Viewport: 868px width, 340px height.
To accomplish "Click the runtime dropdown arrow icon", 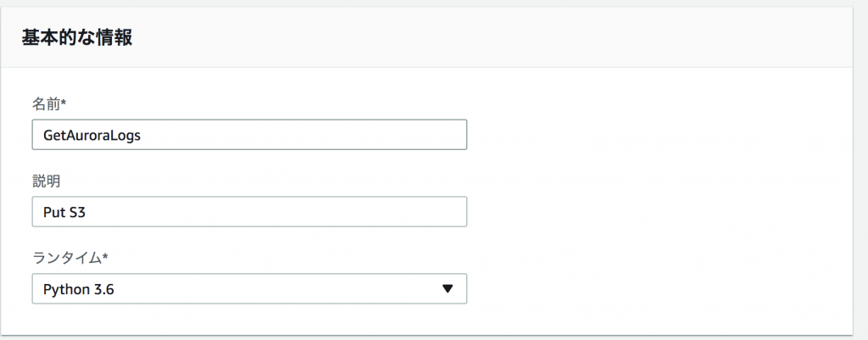I will [x=448, y=288].
